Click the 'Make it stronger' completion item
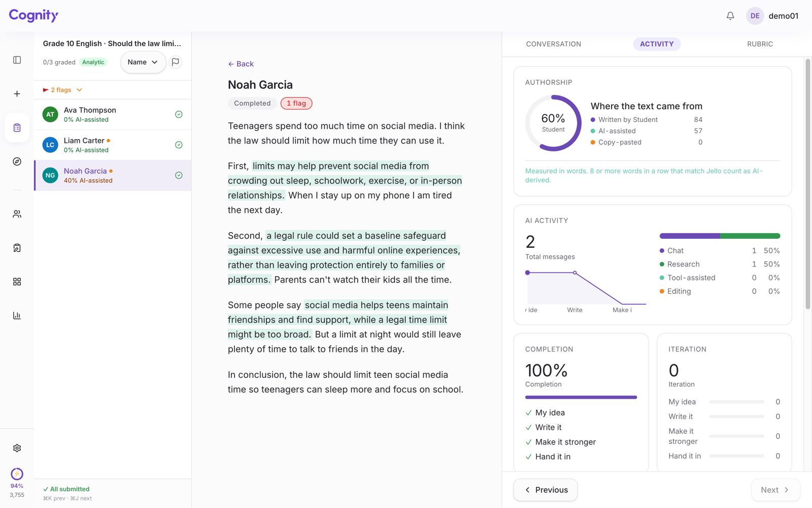Image resolution: width=812 pixels, height=508 pixels. tap(560, 442)
